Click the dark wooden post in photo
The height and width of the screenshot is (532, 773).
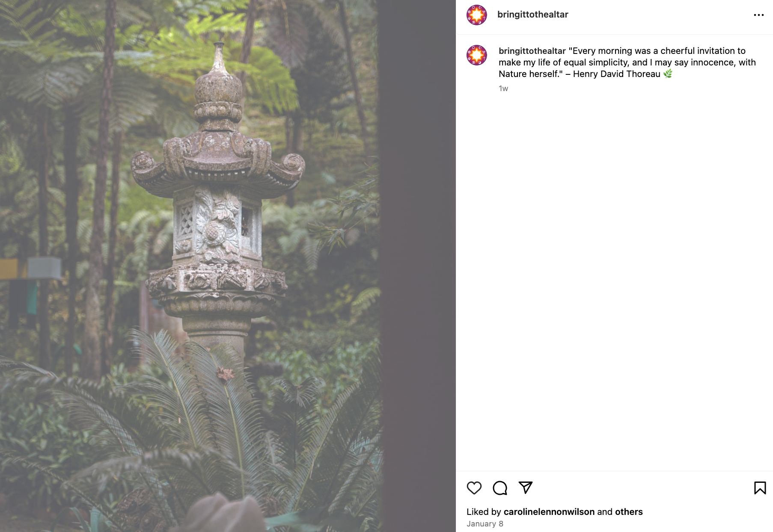[416, 266]
